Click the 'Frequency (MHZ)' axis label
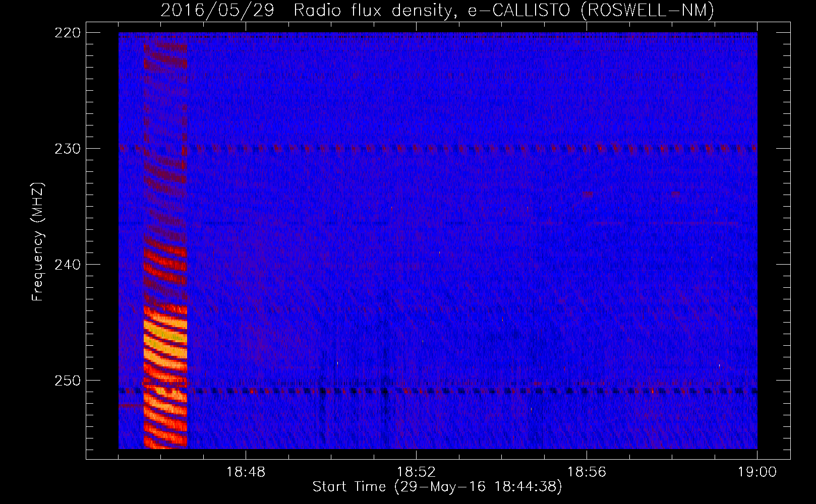Screen dimensions: 816x504 38,242
